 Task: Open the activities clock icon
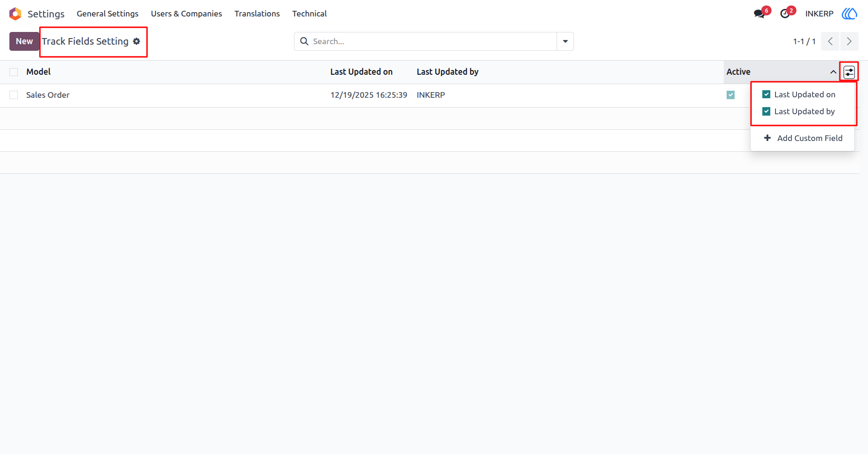click(x=785, y=14)
